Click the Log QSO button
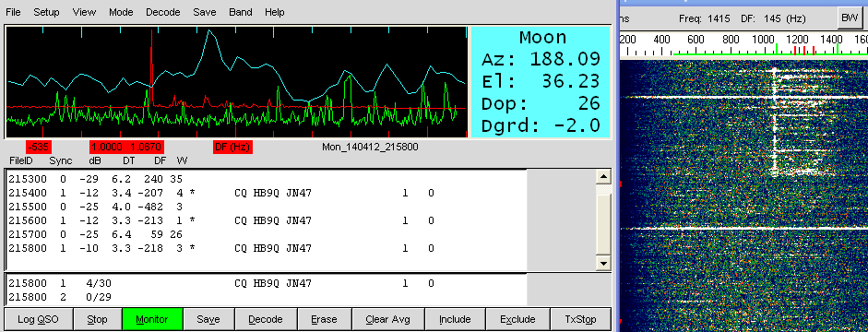 click(38, 319)
